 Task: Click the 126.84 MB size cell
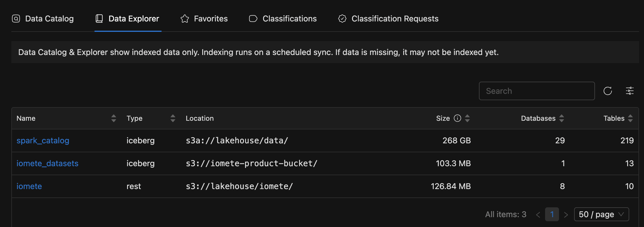pos(451,186)
